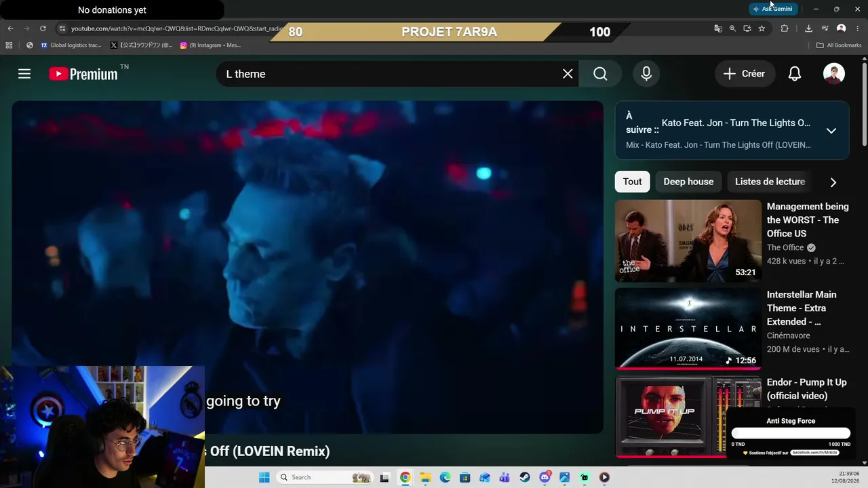Open the Chrome profile avatar
The height and width of the screenshot is (488, 868).
tap(841, 28)
